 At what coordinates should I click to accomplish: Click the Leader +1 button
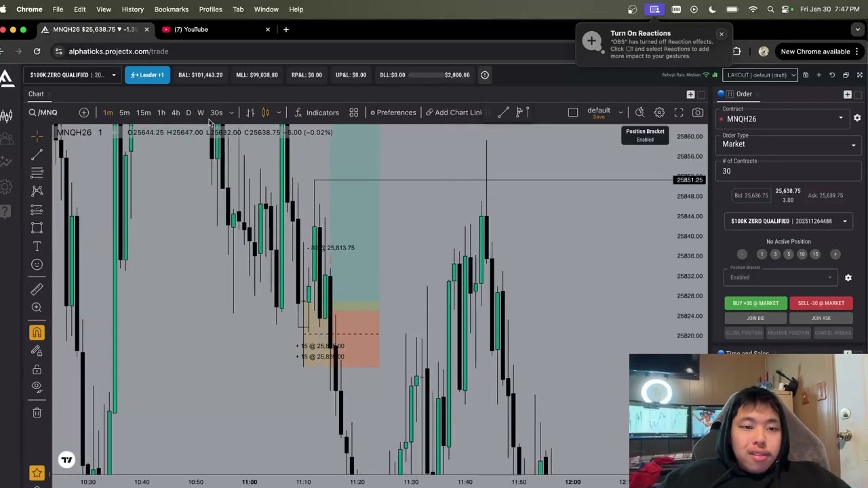click(x=147, y=75)
